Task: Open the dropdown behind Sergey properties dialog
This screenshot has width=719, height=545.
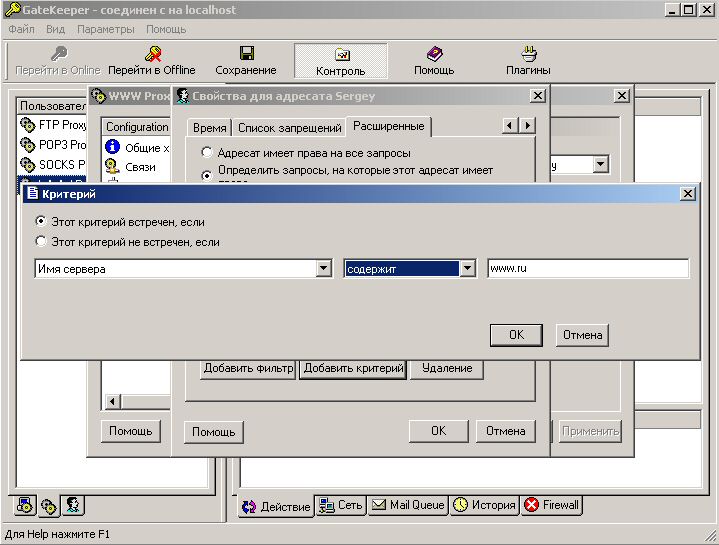Action: 600,164
